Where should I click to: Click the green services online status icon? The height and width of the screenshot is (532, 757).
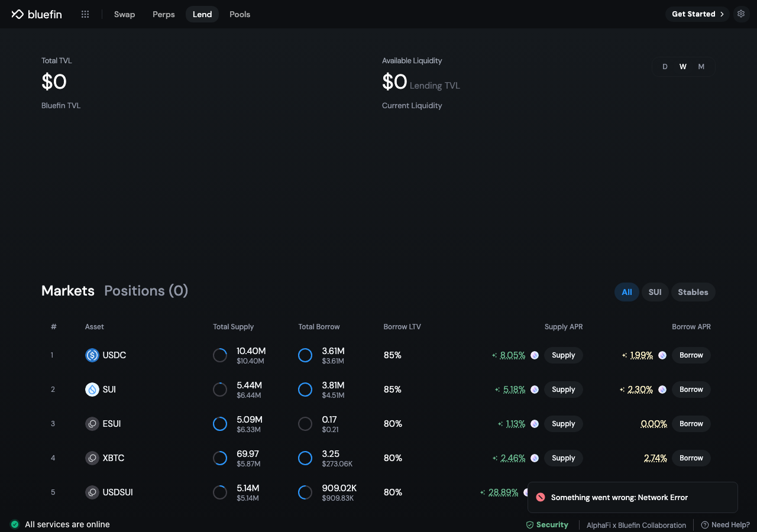tap(15, 524)
